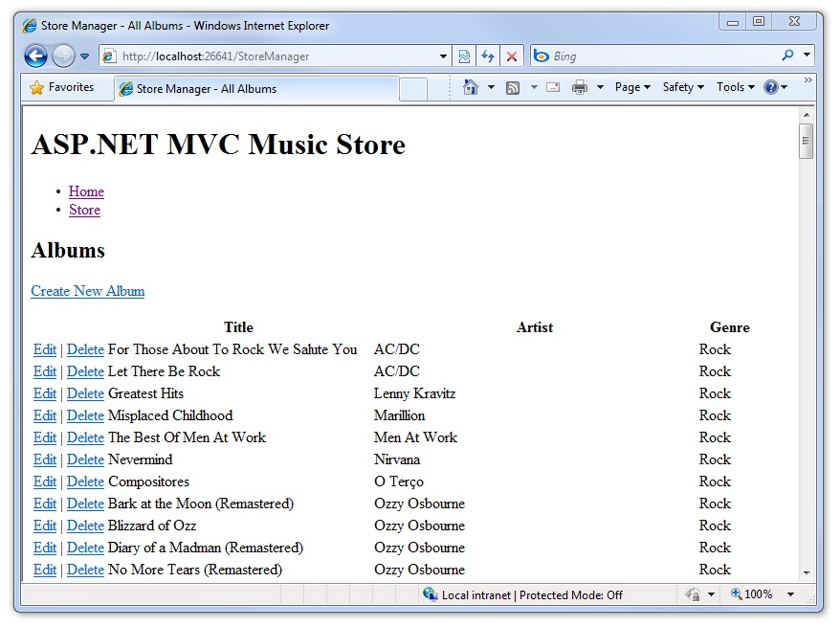840x627 pixels.
Task: Inspect the Local intranet zone icon
Action: (x=432, y=594)
